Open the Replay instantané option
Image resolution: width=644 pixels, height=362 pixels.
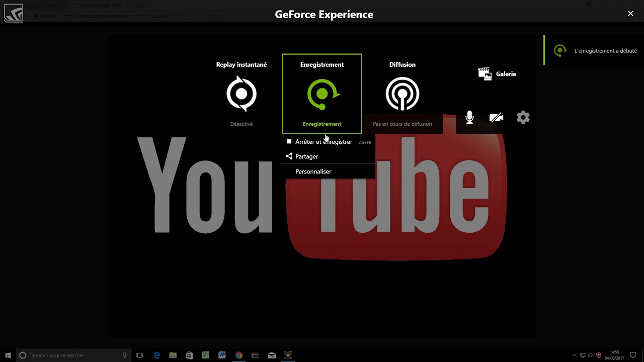tap(242, 94)
